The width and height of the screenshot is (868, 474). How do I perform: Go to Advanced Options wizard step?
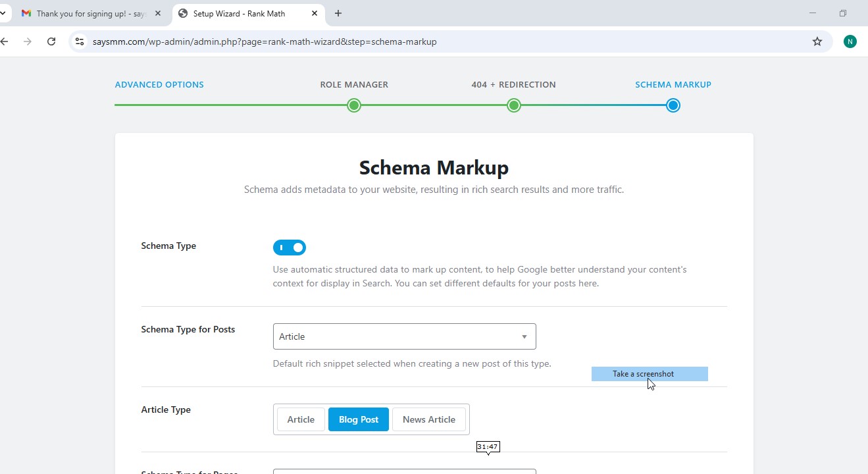point(159,84)
